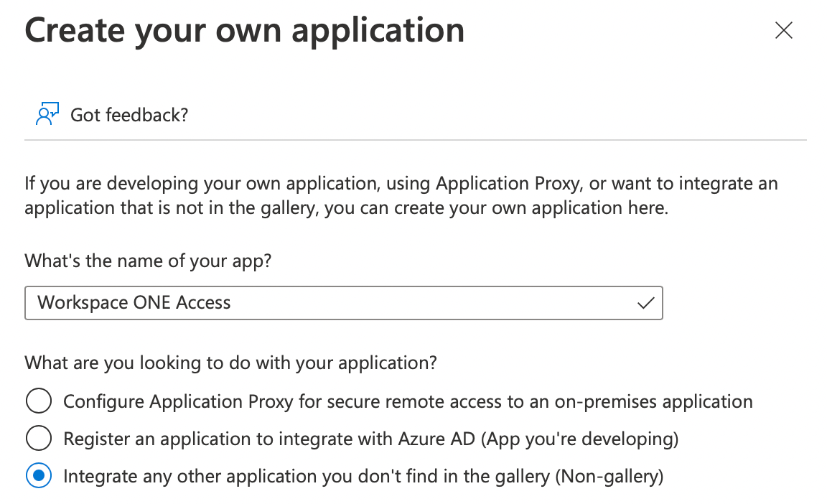Open the Got feedback? link

click(129, 115)
